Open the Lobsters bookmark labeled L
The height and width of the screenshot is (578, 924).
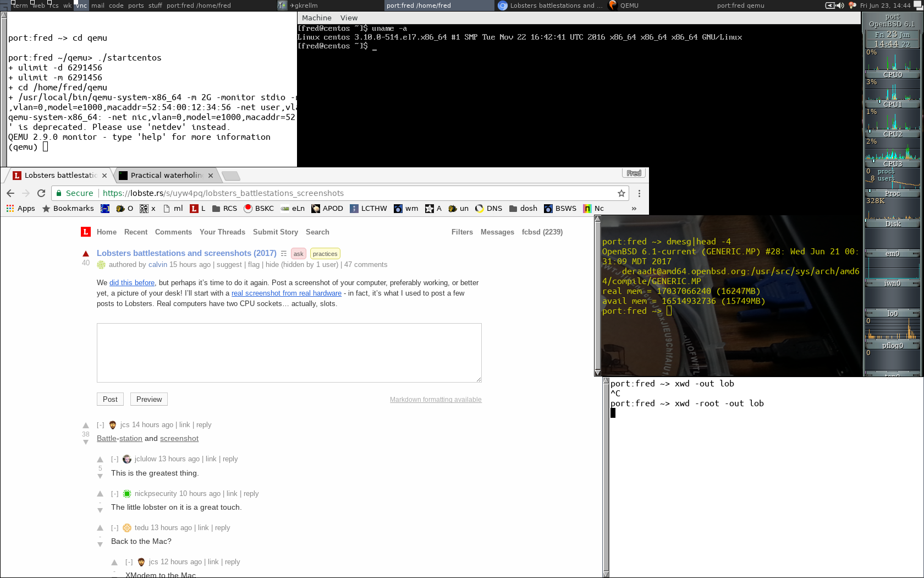(195, 208)
